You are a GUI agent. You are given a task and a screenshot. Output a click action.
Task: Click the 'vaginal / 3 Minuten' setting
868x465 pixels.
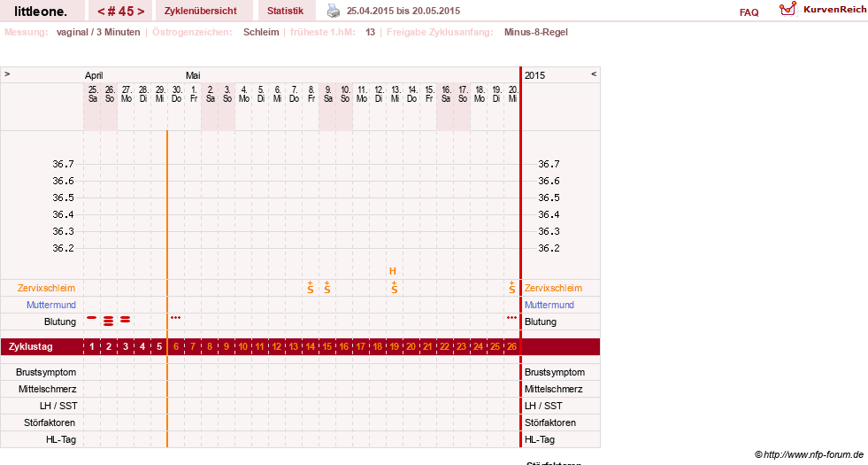coord(98,32)
